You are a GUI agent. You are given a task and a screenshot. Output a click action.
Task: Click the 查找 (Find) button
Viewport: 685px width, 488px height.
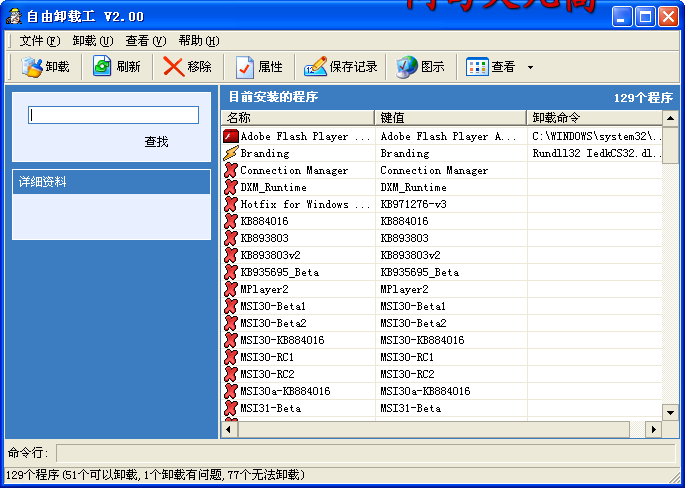point(156,142)
